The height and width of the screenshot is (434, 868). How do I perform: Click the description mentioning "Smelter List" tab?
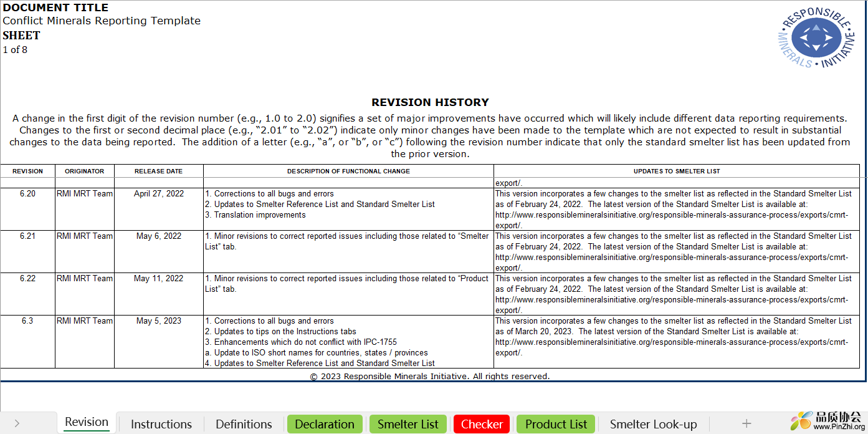tap(348, 251)
